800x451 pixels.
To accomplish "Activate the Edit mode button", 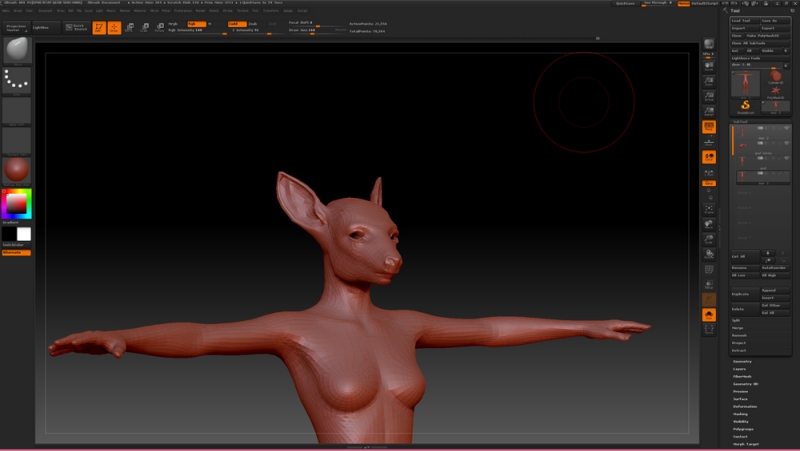I will click(x=99, y=27).
